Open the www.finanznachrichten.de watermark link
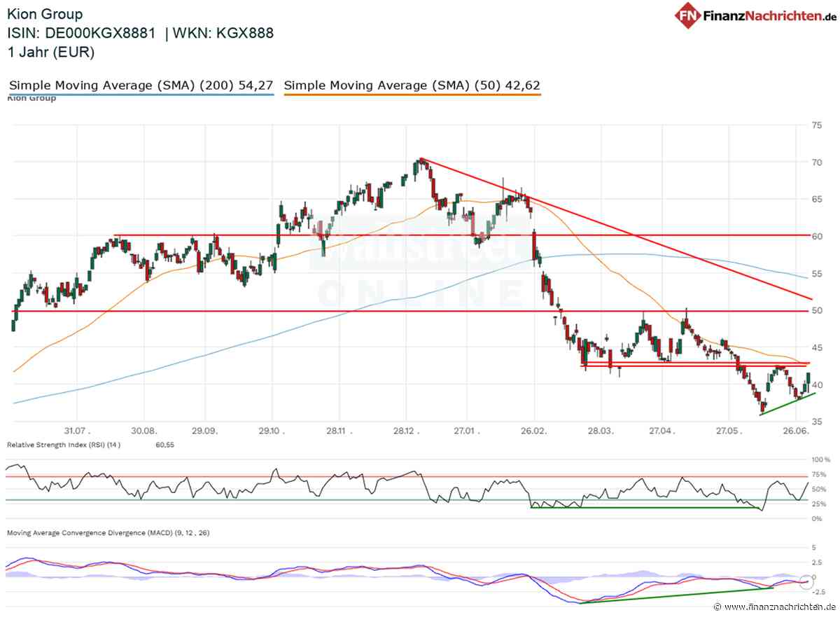840x617 pixels. click(x=774, y=606)
